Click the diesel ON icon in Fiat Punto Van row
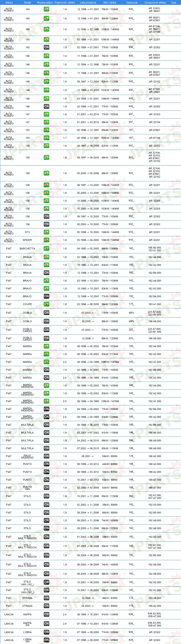This screenshot has height=644, width=181. tap(46, 487)
